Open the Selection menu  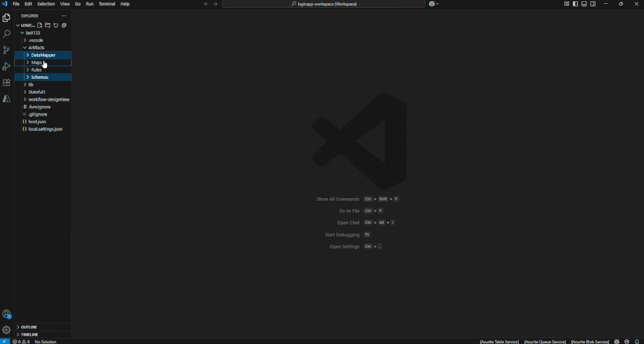coord(46,4)
